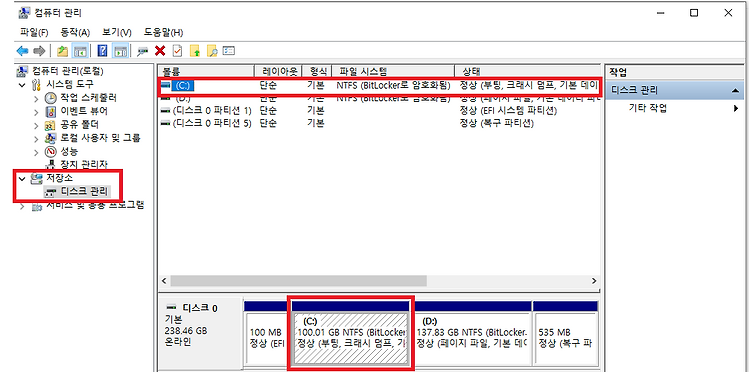Select the 디스크 0 파티션 5 row
Image resolution: width=750 pixels, height=372 pixels.
[x=380, y=123]
